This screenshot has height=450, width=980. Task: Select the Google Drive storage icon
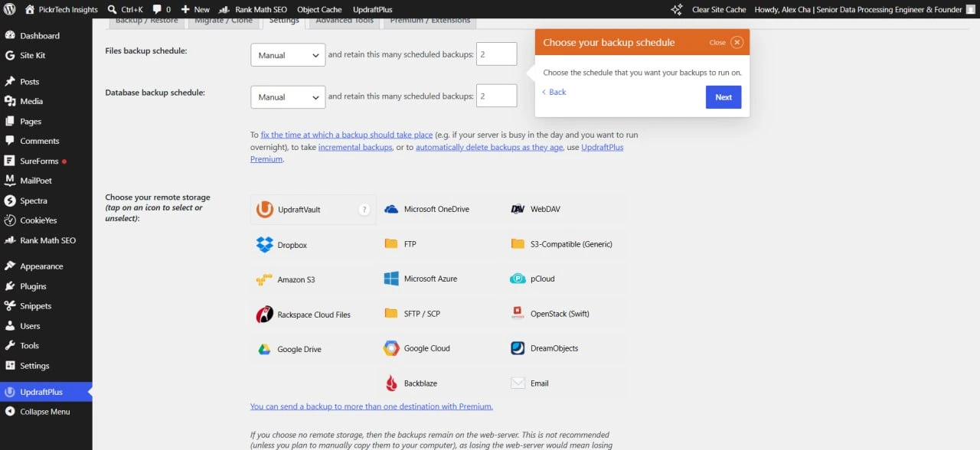(264, 349)
